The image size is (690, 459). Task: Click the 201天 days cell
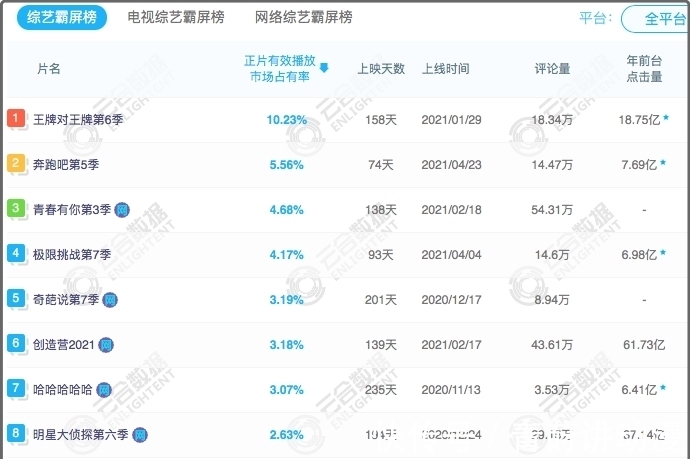[381, 300]
